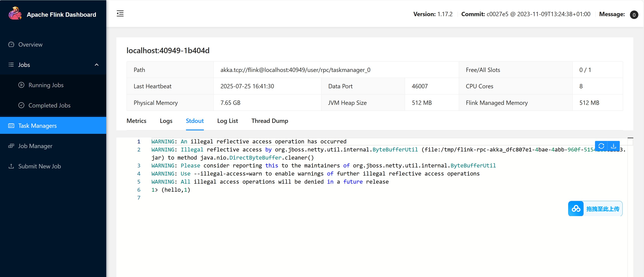Click log line 3 Please consider reporting warning
Image resolution: width=644 pixels, height=277 pixels.
point(323,165)
